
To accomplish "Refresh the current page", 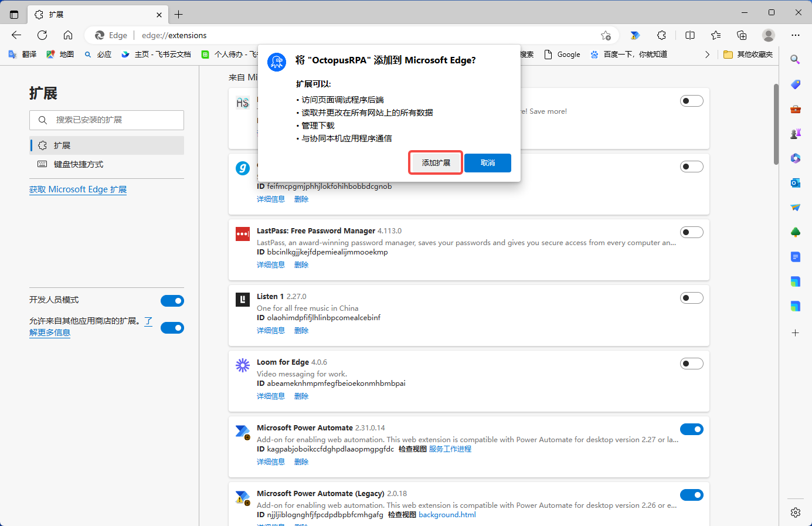I will [42, 35].
